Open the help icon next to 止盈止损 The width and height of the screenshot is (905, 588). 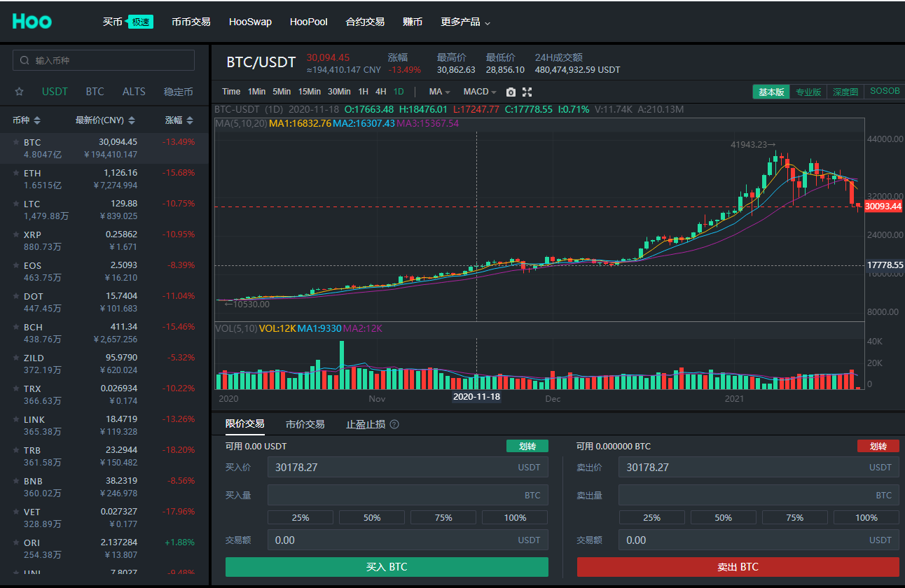394,424
